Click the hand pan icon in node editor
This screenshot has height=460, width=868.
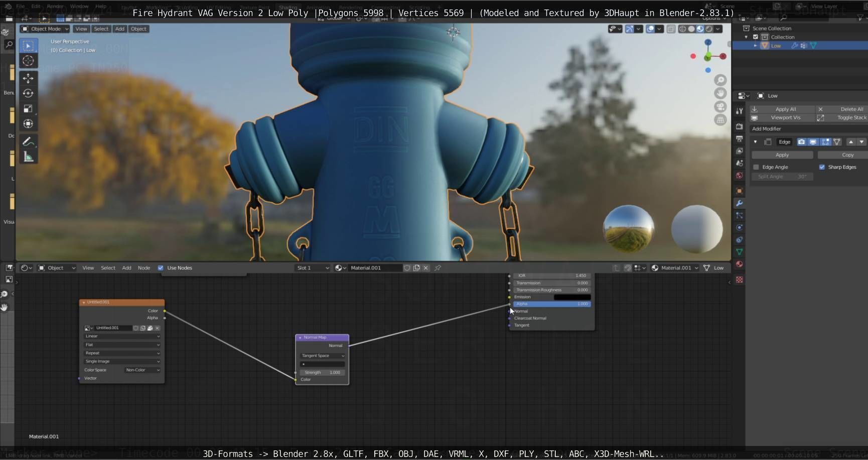pyautogui.click(x=5, y=307)
